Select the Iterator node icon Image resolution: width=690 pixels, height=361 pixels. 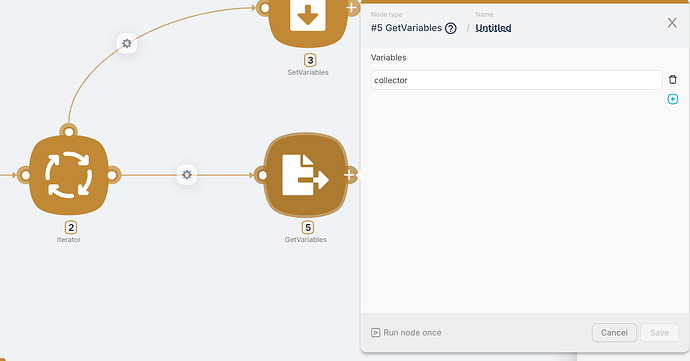(69, 175)
